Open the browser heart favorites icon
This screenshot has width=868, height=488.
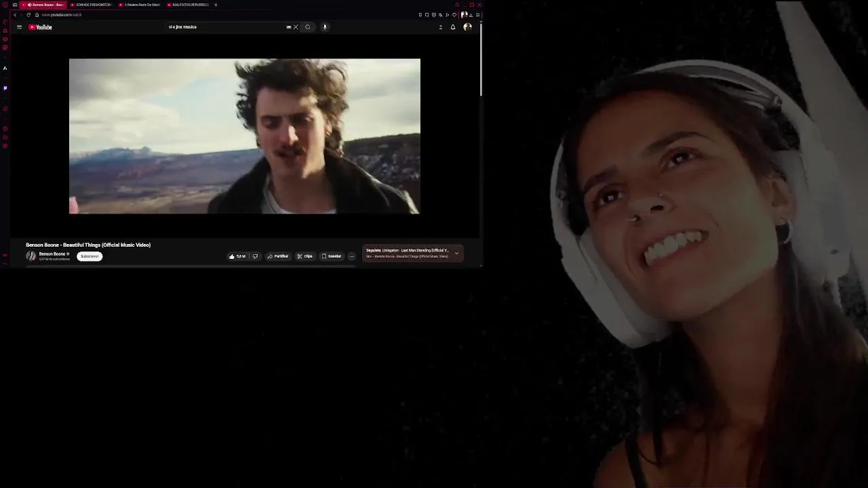tap(454, 15)
